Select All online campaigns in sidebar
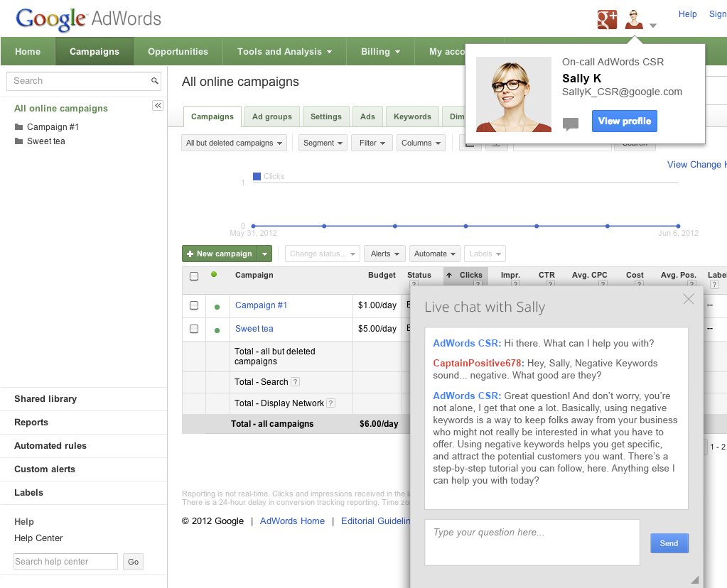The height and width of the screenshot is (588, 727). pyautogui.click(x=60, y=108)
